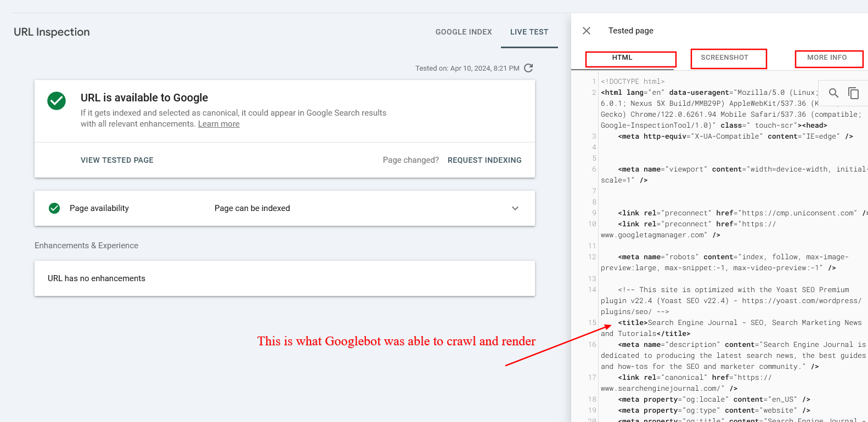Click 'URL is available to Google' heading
This screenshot has width=868, height=422.
pos(144,98)
